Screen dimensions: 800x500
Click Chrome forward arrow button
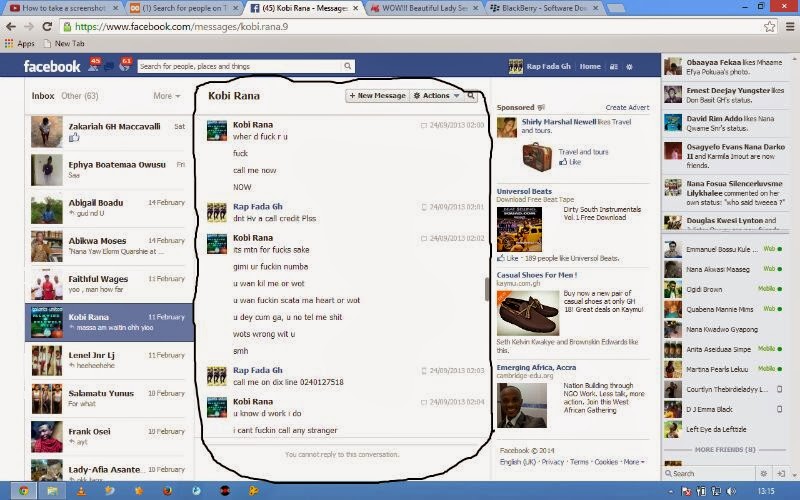click(x=29, y=27)
